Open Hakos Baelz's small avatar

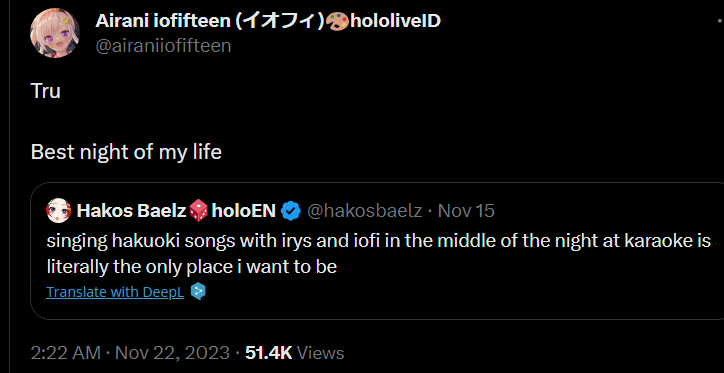(59, 211)
